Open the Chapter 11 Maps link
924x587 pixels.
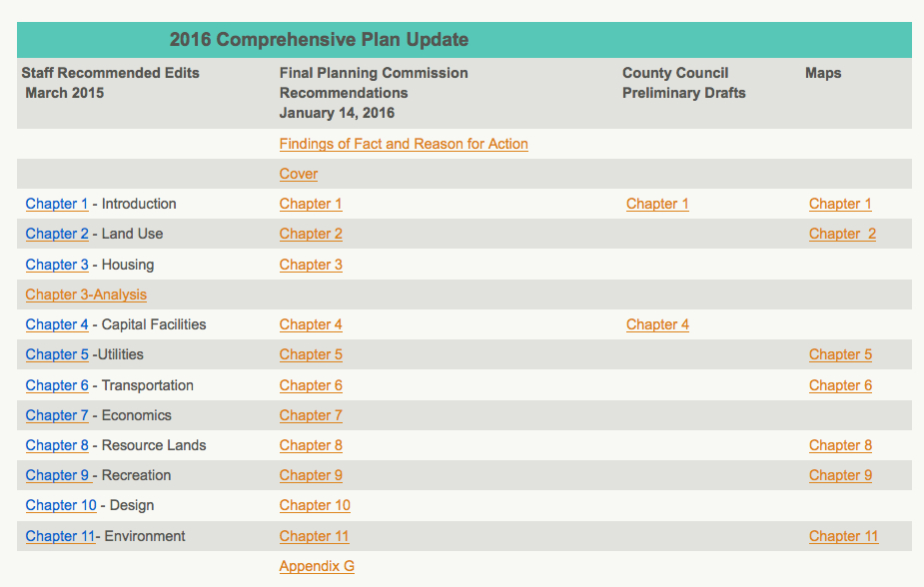(x=842, y=536)
